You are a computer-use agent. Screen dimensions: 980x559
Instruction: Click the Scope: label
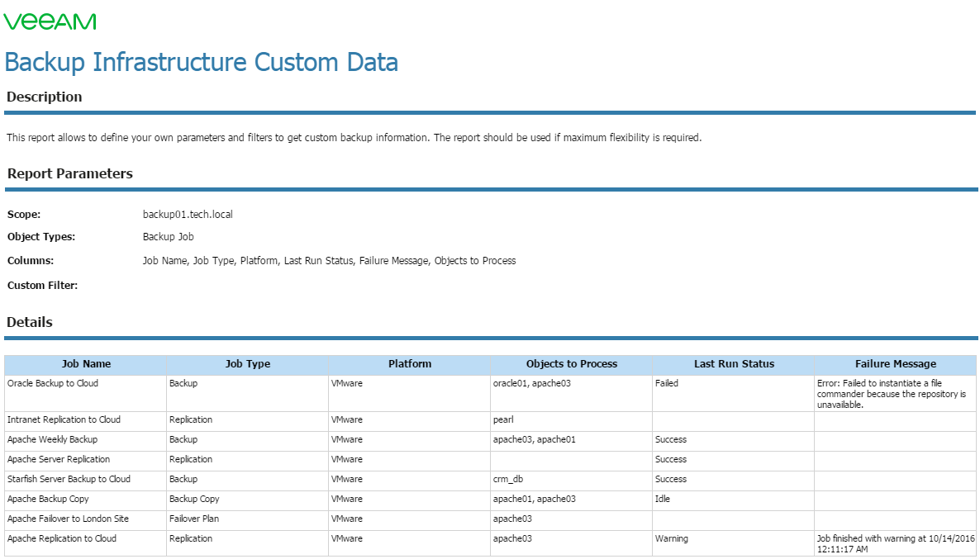(x=24, y=214)
